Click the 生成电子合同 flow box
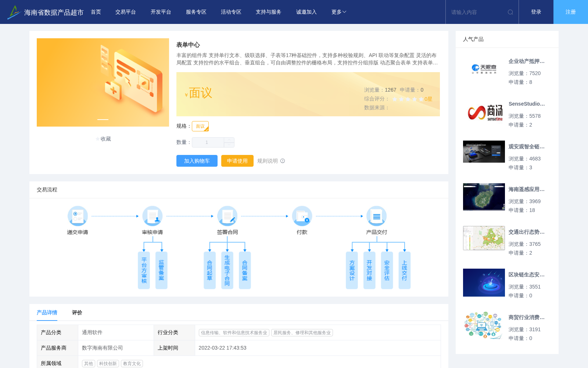 coord(227,270)
